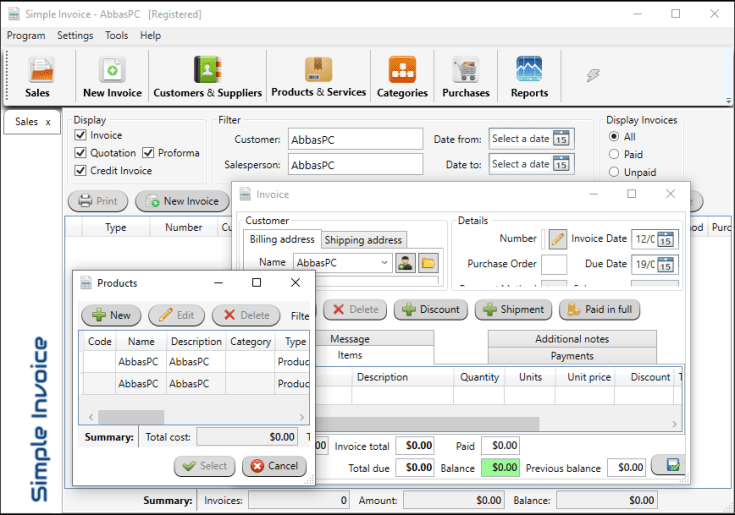
Task: Click the Purchase Order input field
Action: (x=554, y=264)
